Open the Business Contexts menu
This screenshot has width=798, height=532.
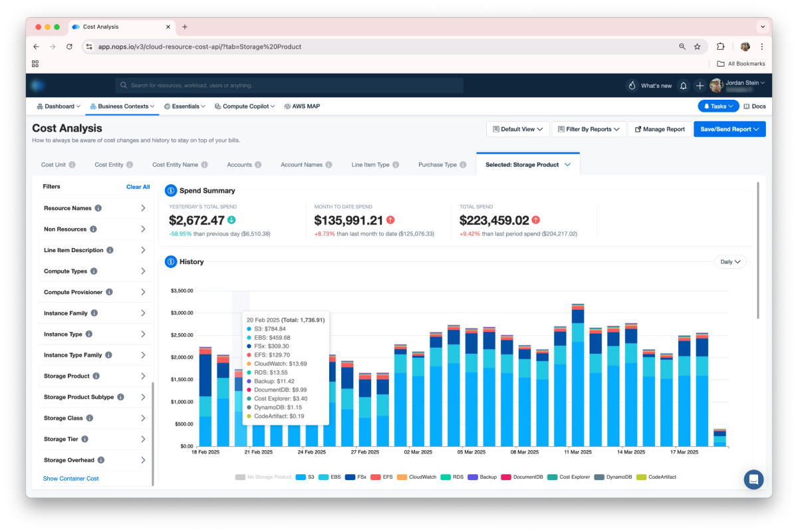122,106
